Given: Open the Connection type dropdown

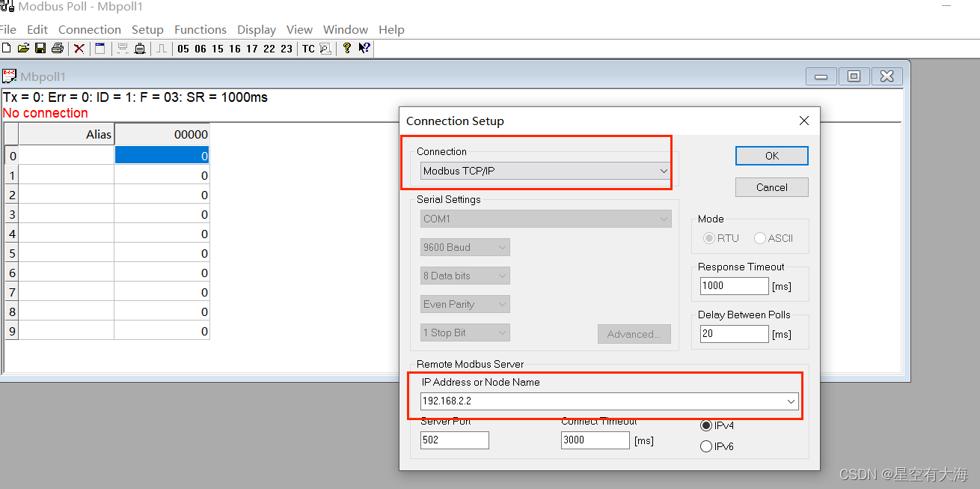Looking at the screenshot, I should tap(545, 171).
